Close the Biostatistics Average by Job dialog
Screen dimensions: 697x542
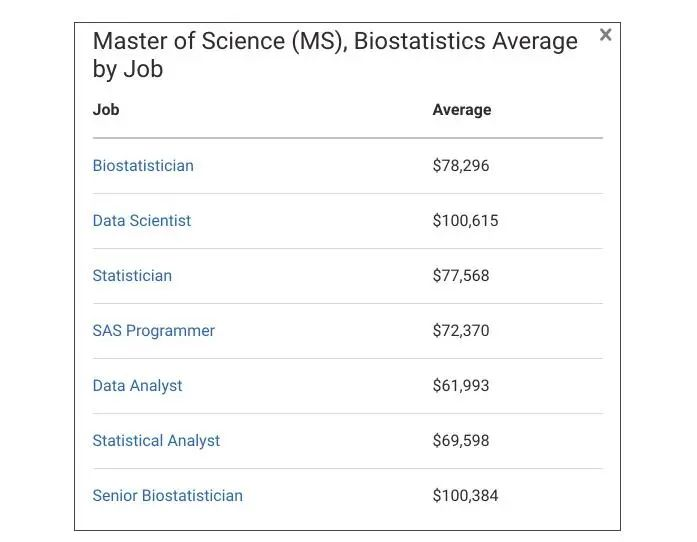[605, 35]
